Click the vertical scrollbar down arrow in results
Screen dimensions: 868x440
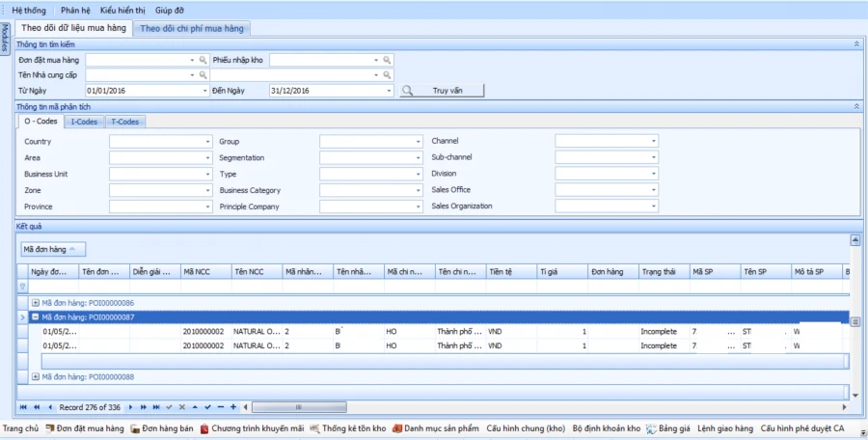(x=855, y=395)
